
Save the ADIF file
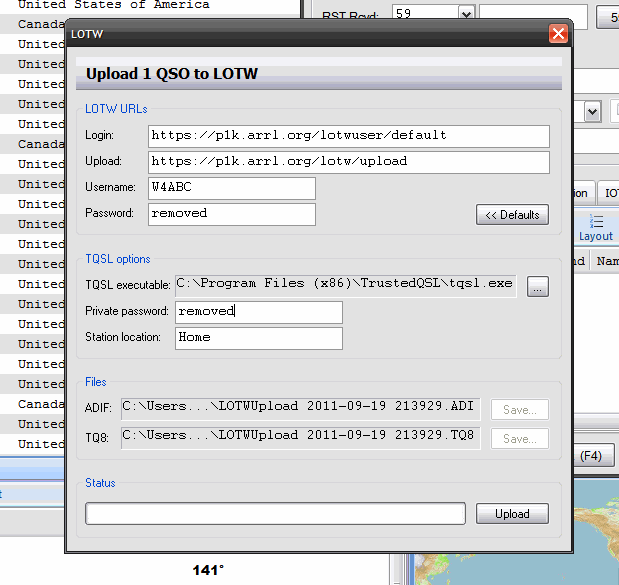coord(520,410)
